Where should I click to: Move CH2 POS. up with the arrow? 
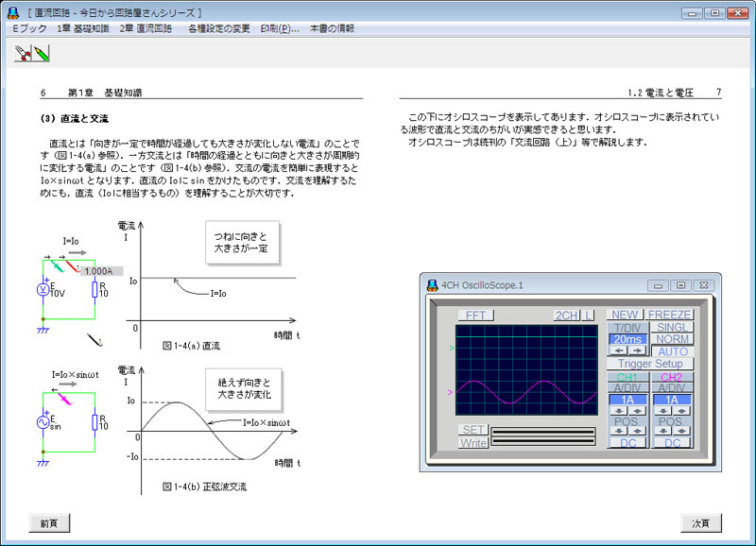tap(681, 431)
